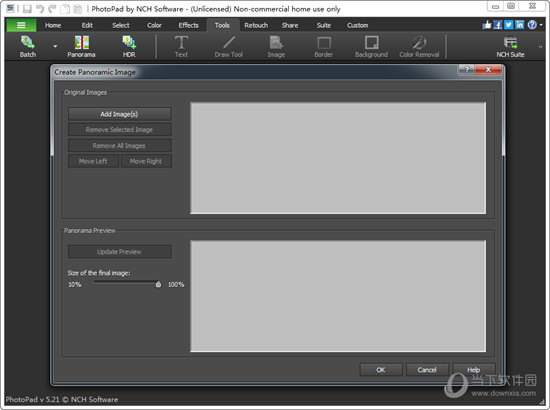Click the Image tool icon
The width and height of the screenshot is (550, 410).
[x=276, y=46]
